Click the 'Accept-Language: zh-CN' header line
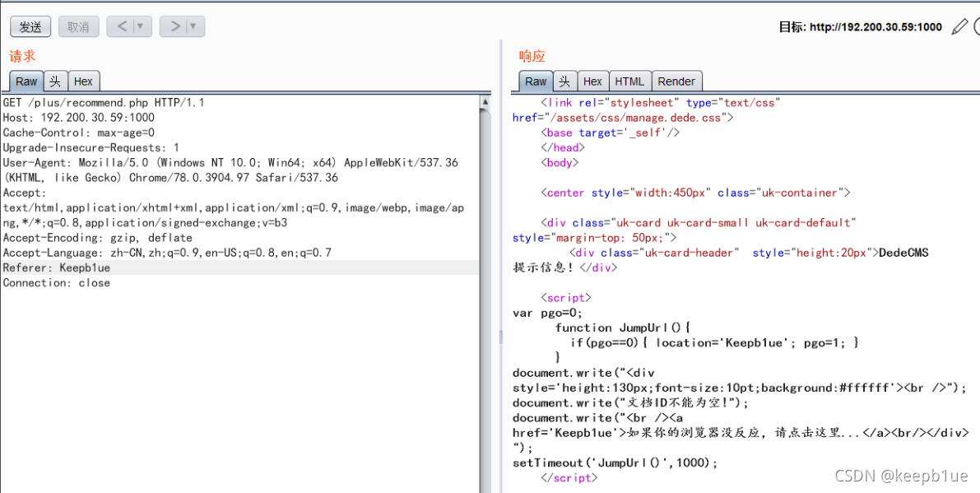 point(167,253)
